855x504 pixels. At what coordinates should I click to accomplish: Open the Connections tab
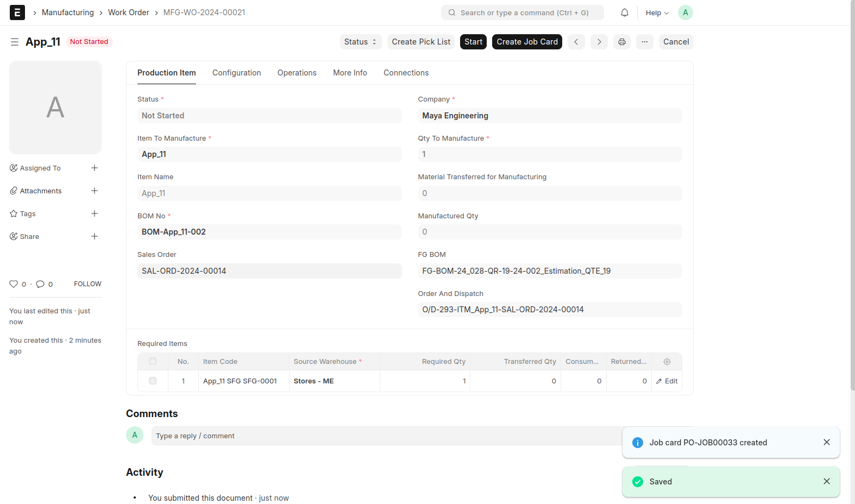[x=406, y=73]
